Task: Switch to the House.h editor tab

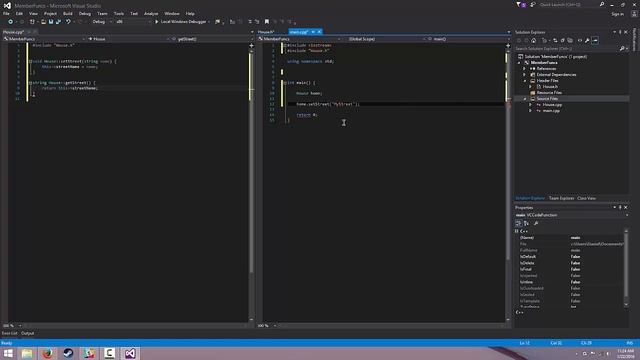Action: (x=266, y=32)
